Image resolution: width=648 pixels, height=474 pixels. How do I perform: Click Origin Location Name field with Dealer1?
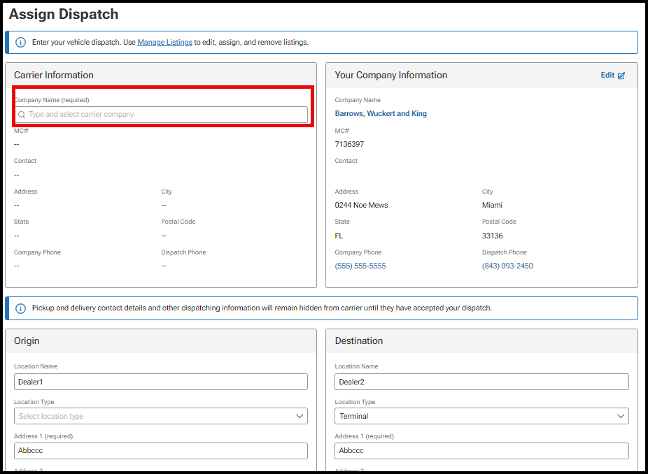pyautogui.click(x=160, y=381)
